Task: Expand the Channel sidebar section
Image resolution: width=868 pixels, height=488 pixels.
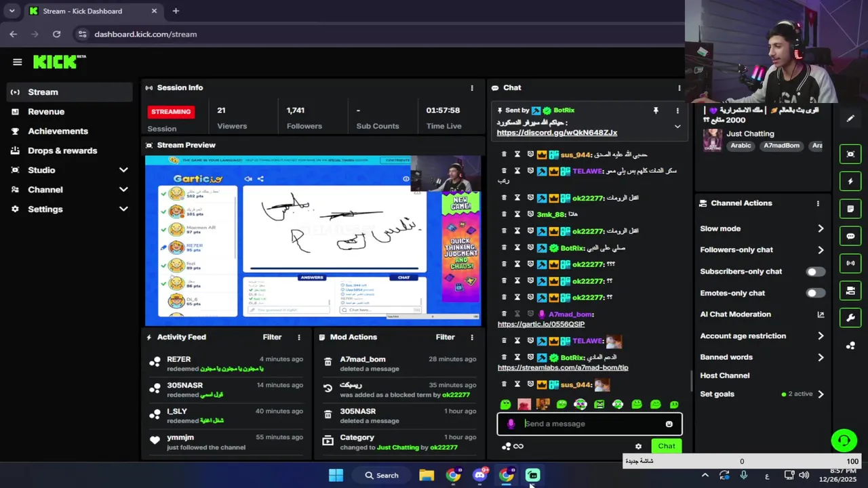Action: pos(123,190)
